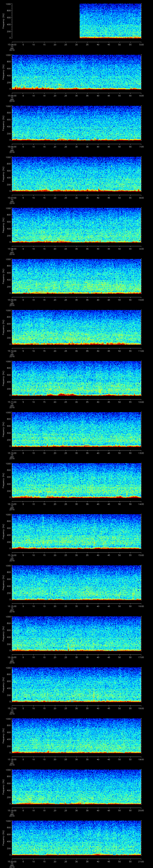Screen dimensions: 153x868
Task: Click the spectrogram panel starting at 15:06:00
Action: coord(77,123)
